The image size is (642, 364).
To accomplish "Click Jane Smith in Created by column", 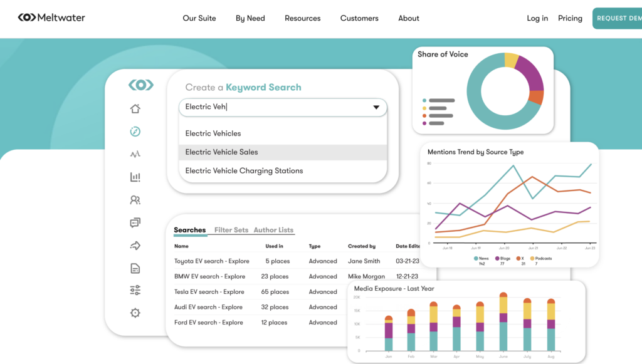I will click(364, 261).
